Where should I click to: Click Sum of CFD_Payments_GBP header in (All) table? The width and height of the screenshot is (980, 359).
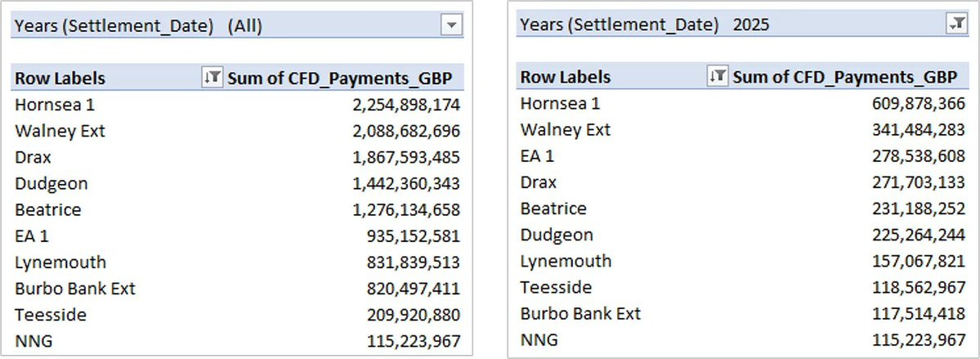pyautogui.click(x=339, y=79)
